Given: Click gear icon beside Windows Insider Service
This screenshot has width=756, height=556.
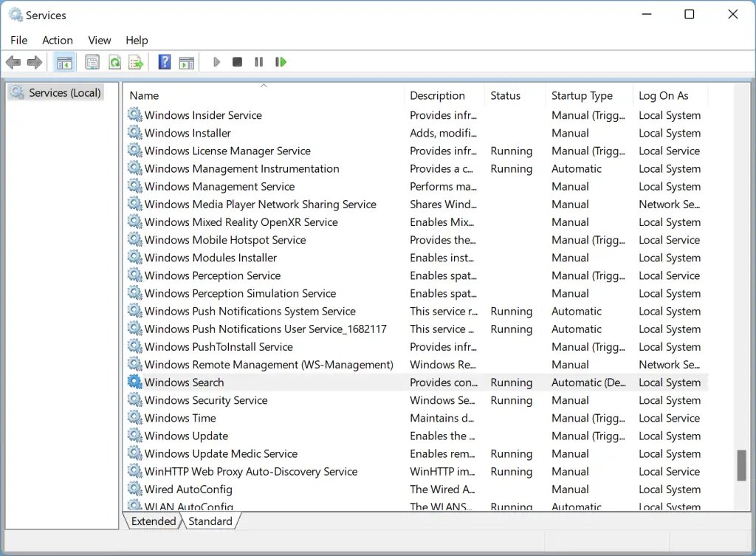Looking at the screenshot, I should (135, 114).
